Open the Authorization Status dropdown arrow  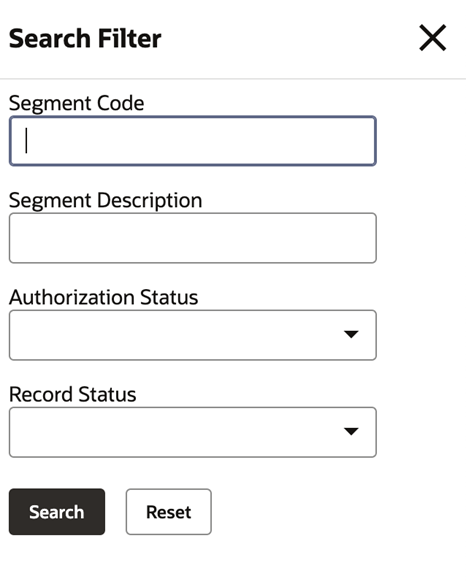(351, 334)
